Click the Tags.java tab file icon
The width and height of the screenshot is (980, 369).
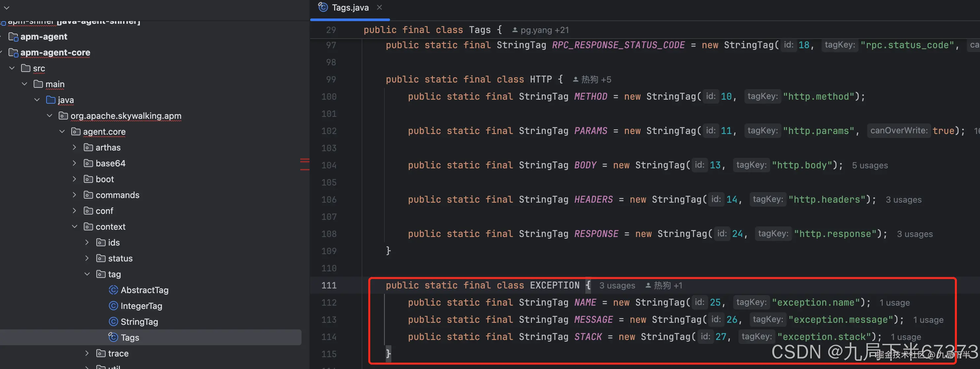click(x=323, y=7)
